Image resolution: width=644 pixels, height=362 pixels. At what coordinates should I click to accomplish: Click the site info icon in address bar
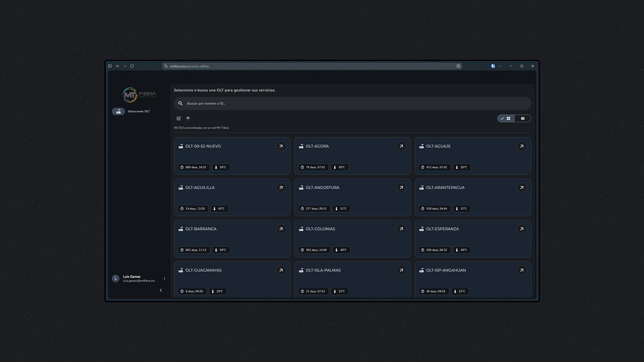(x=166, y=66)
